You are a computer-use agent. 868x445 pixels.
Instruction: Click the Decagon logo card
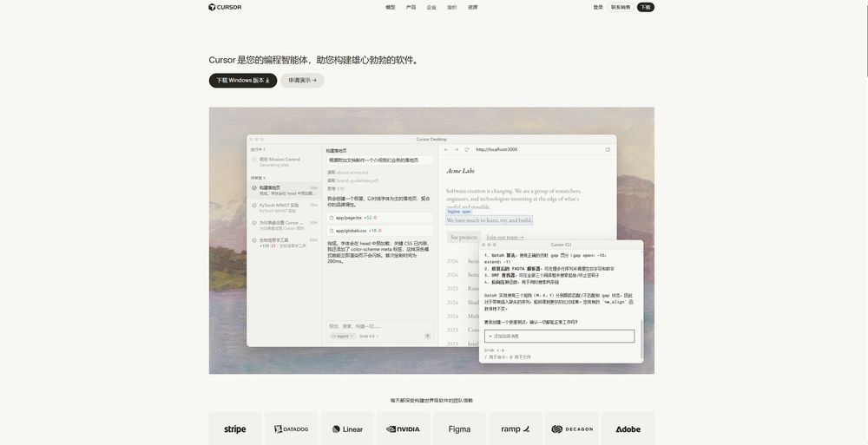coord(572,429)
